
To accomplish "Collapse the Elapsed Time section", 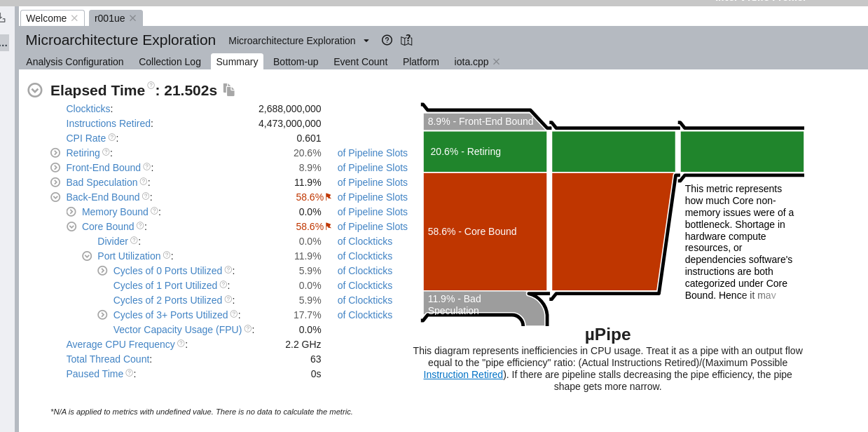I will (x=35, y=90).
